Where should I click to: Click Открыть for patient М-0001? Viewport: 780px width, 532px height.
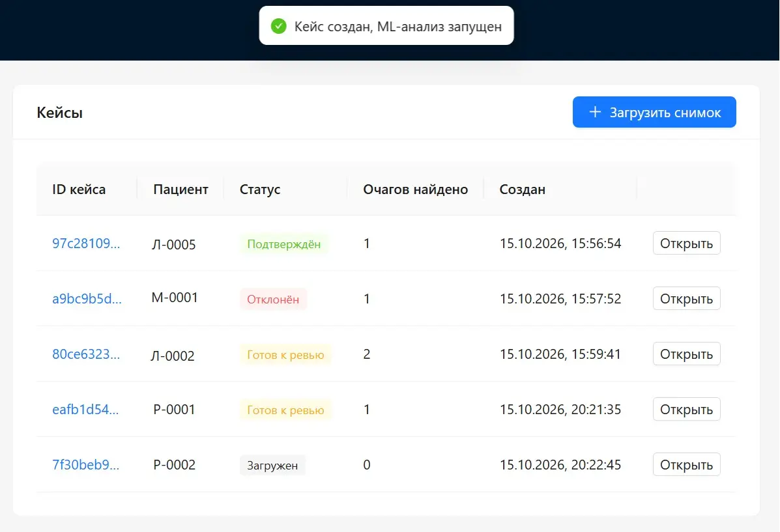tap(686, 298)
